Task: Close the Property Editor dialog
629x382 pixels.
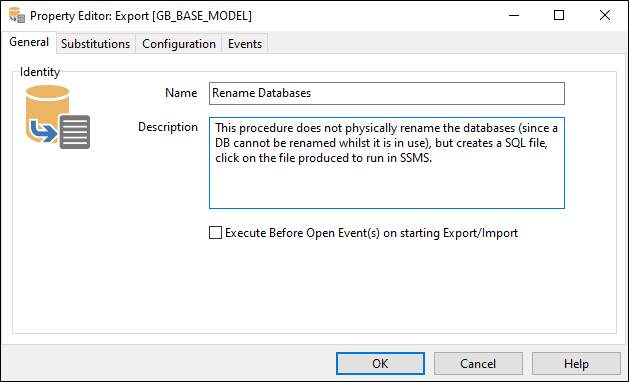Action: 605,16
